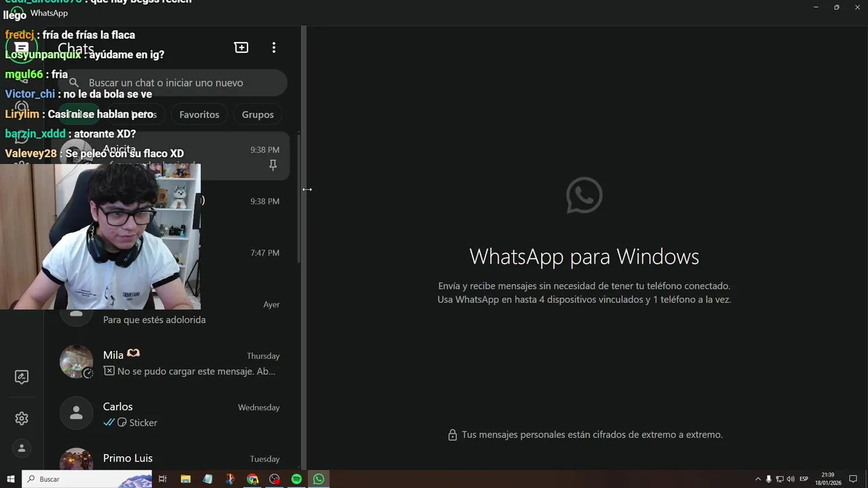Switch to OBS Studio on the taskbar
Viewport: 868px width, 488px height.
tap(274, 479)
